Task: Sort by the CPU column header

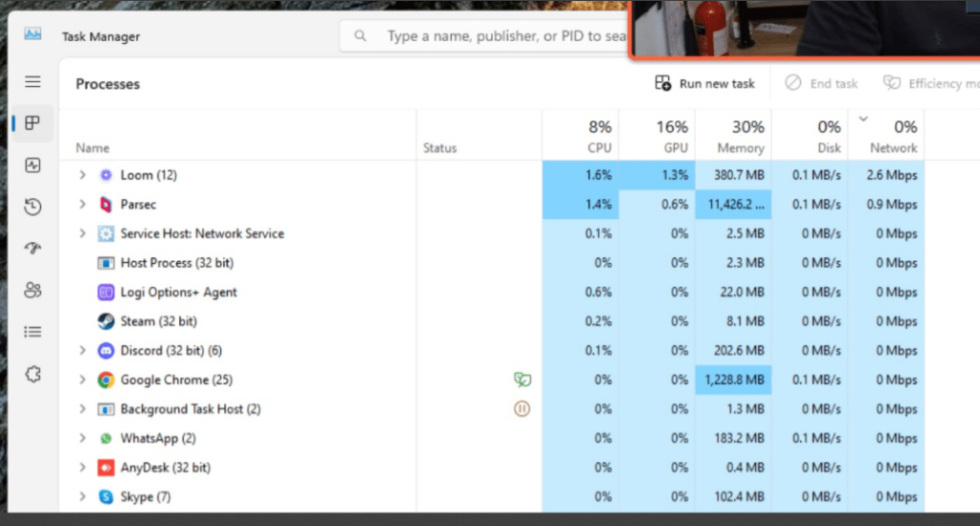Action: pos(581,136)
